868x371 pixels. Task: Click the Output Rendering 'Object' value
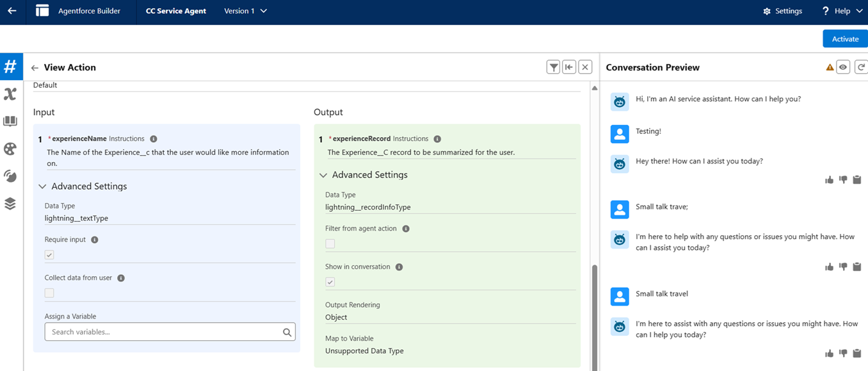pos(336,317)
